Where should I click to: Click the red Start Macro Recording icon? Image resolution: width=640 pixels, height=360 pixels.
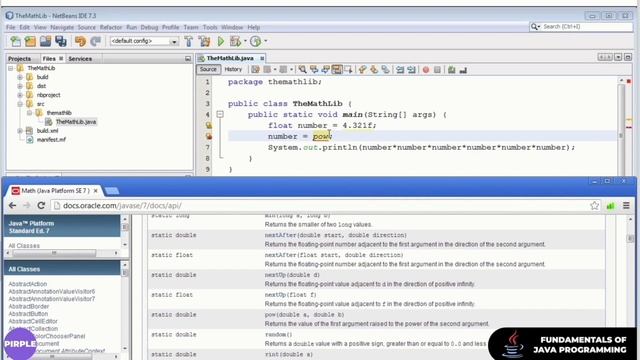pyautogui.click(x=426, y=70)
